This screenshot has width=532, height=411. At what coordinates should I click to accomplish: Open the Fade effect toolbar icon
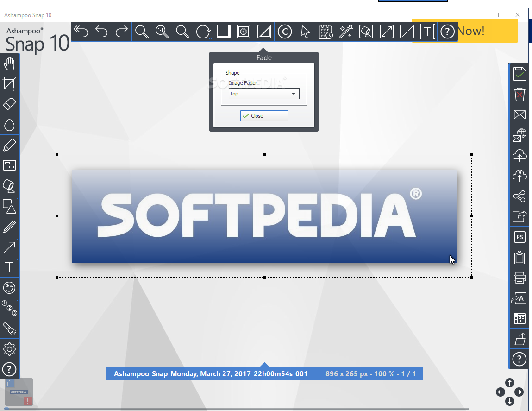pos(264,32)
